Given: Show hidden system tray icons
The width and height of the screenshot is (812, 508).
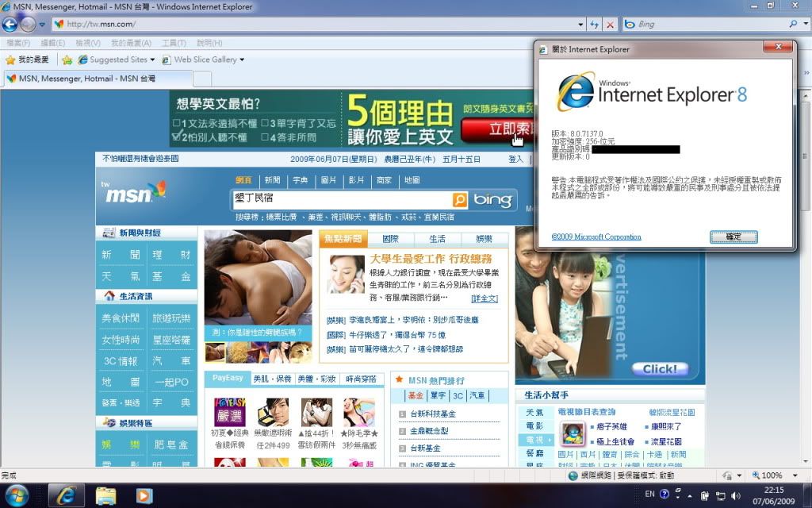Looking at the screenshot, I should tap(691, 496).
